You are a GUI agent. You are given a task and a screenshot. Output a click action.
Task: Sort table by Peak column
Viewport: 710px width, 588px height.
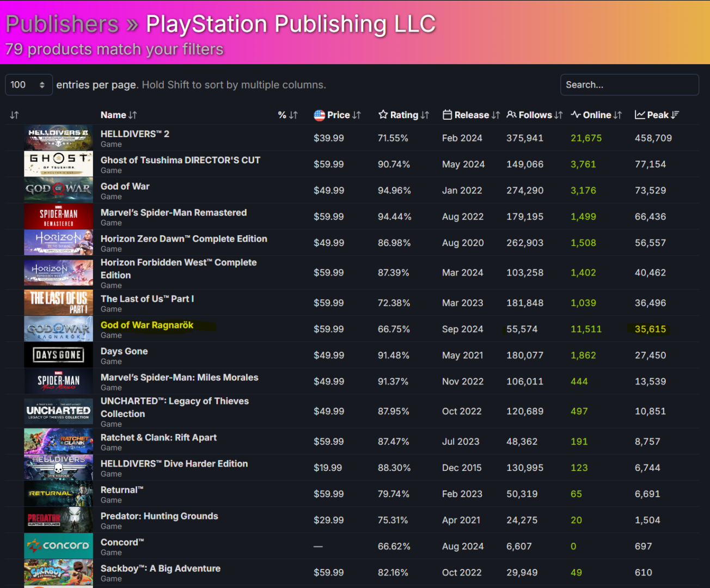[657, 115]
